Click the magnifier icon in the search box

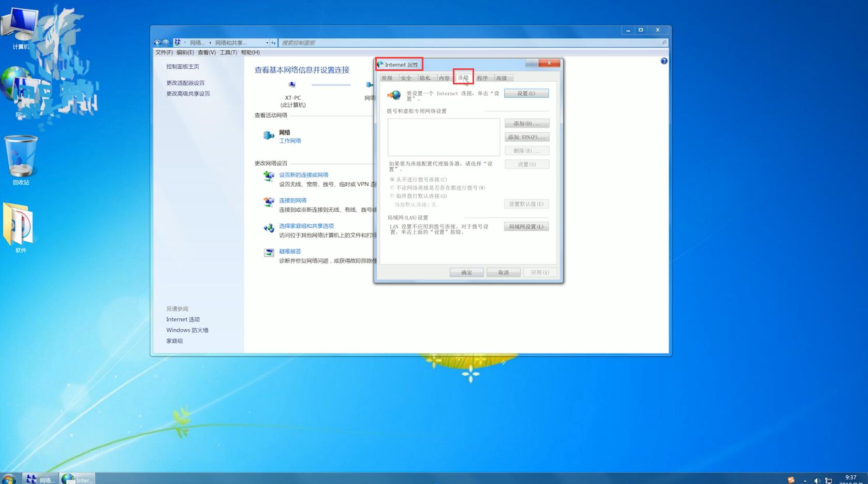click(x=664, y=42)
